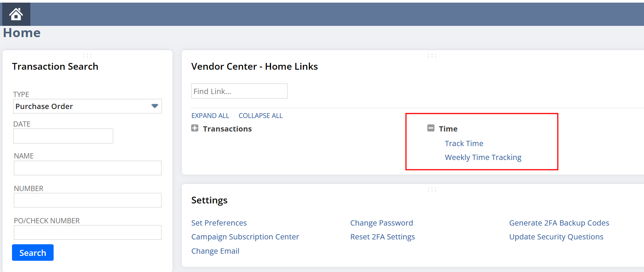
Task: Focus the PO/Check Number field
Action: pyautogui.click(x=87, y=233)
